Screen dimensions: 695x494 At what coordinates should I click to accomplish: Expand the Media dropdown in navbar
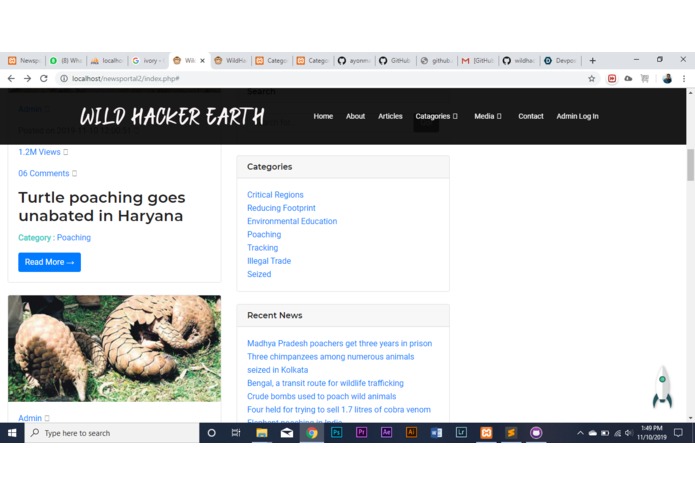(488, 116)
